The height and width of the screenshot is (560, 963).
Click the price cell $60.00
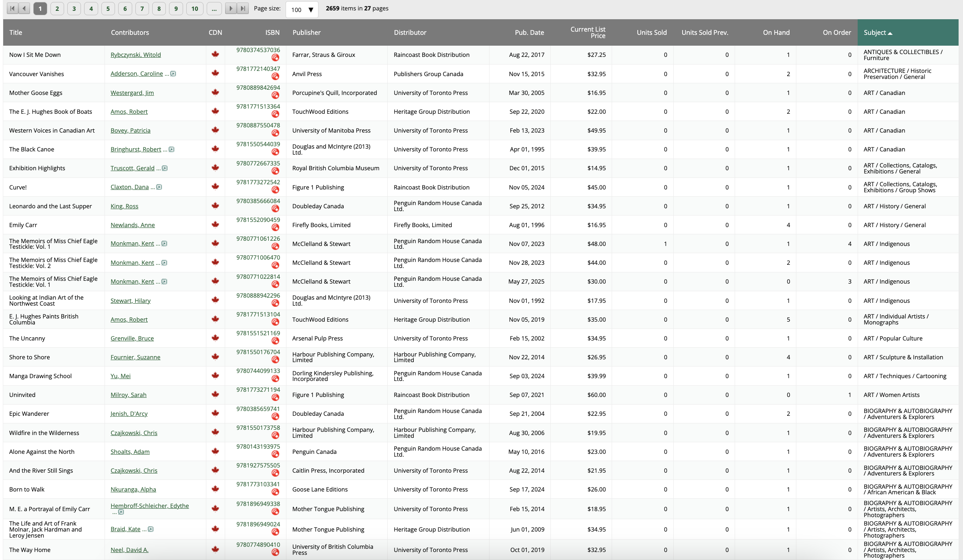coord(596,395)
